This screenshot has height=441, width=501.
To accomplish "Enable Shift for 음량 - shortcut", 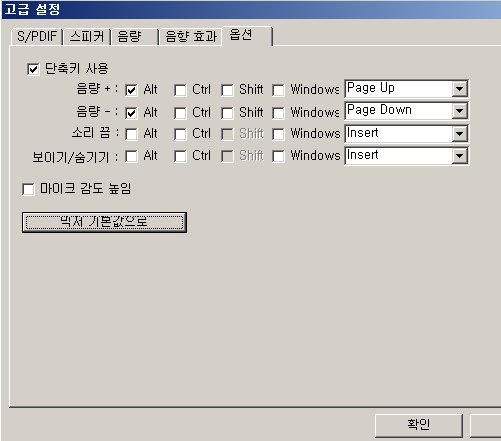I will (x=227, y=113).
